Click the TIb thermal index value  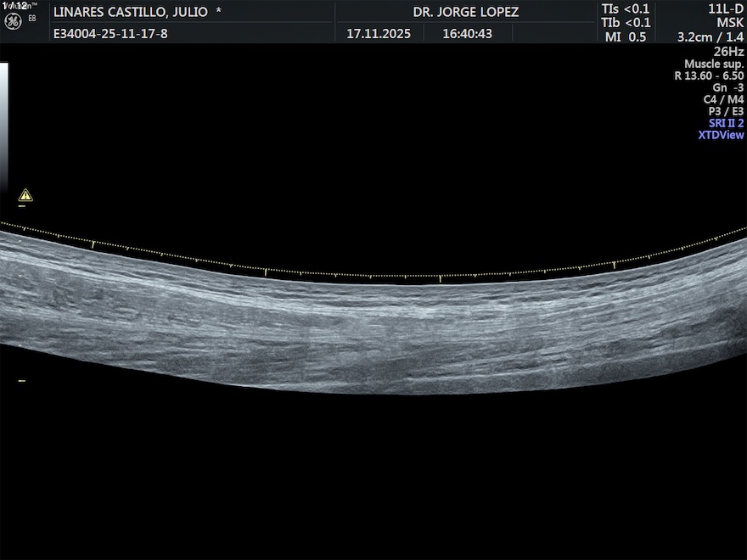click(x=626, y=23)
